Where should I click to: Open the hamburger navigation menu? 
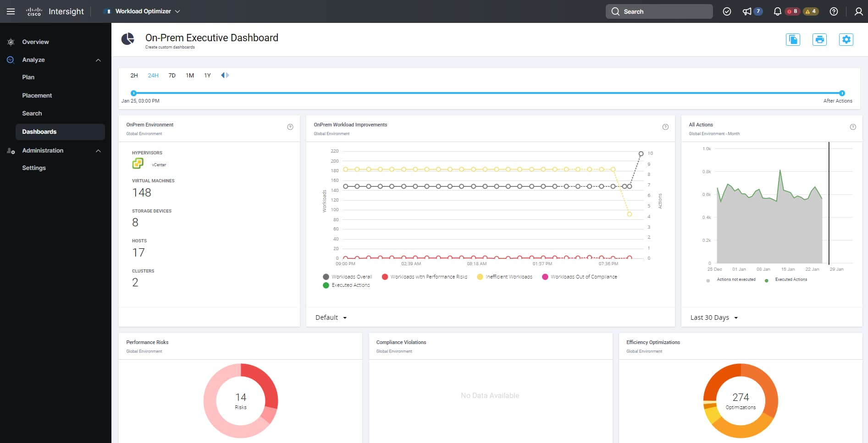(11, 11)
